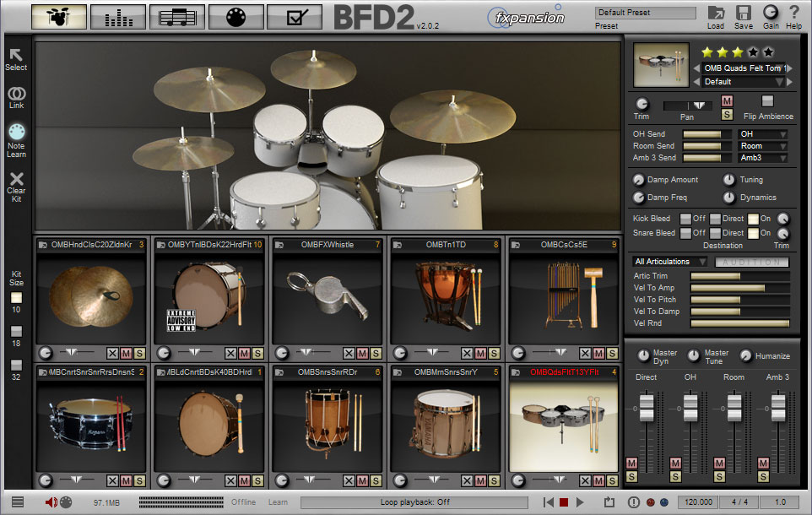
Task: Click the red round icon in status bar
Action: (651, 502)
